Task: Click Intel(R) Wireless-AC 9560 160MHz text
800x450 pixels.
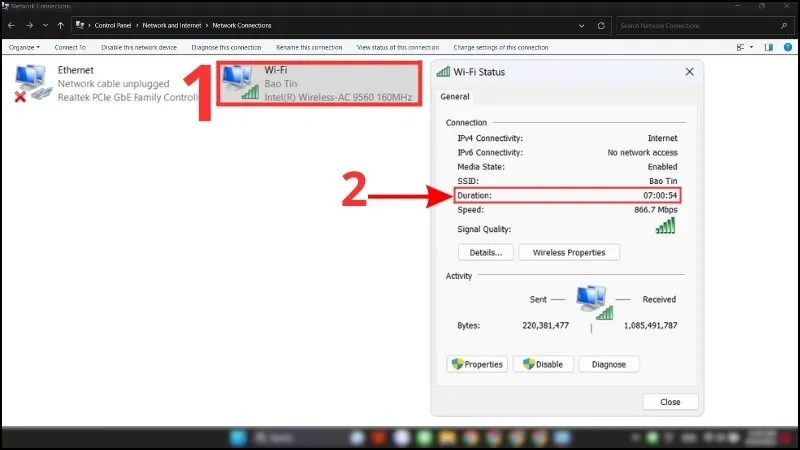Action: pyautogui.click(x=338, y=97)
